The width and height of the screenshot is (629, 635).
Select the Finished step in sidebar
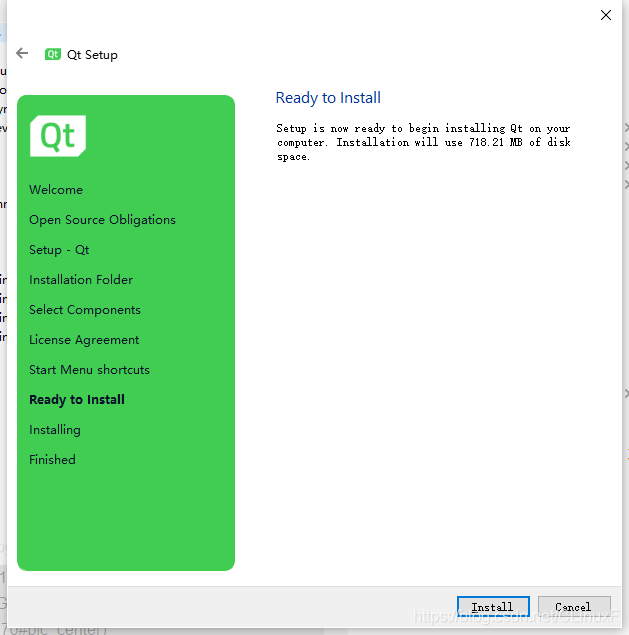coord(52,460)
